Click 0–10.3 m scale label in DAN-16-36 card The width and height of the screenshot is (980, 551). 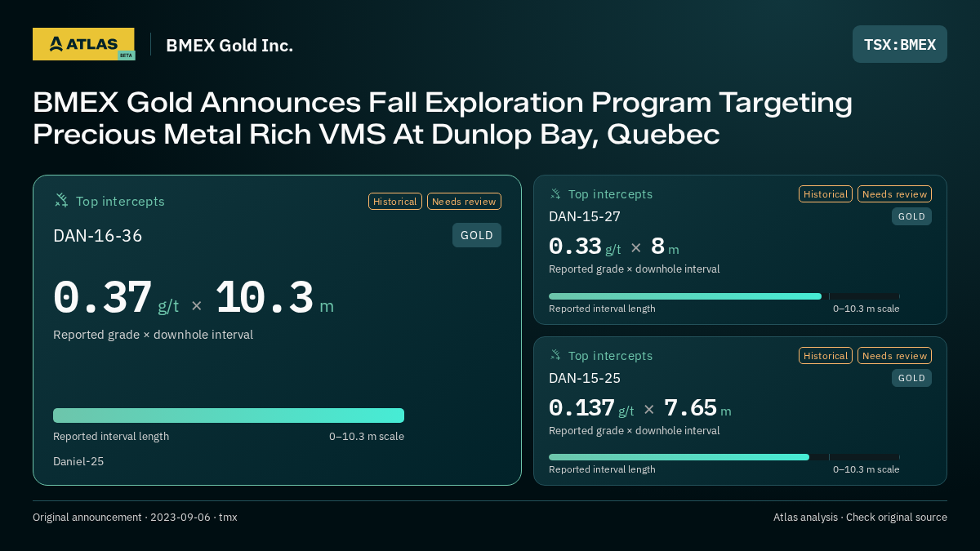point(367,437)
